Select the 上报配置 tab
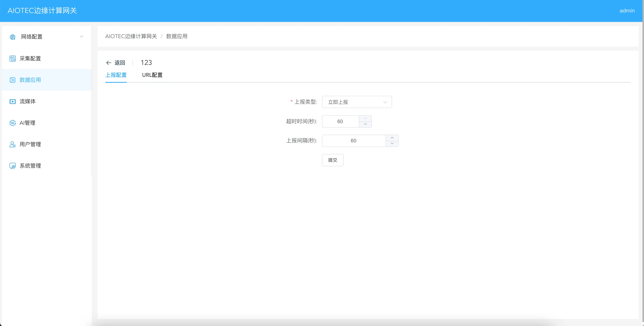 [x=116, y=75]
